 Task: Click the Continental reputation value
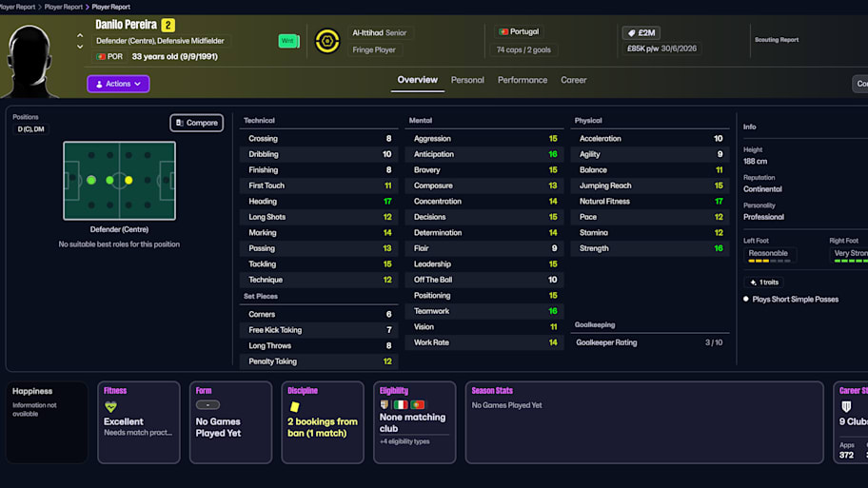[762, 189]
